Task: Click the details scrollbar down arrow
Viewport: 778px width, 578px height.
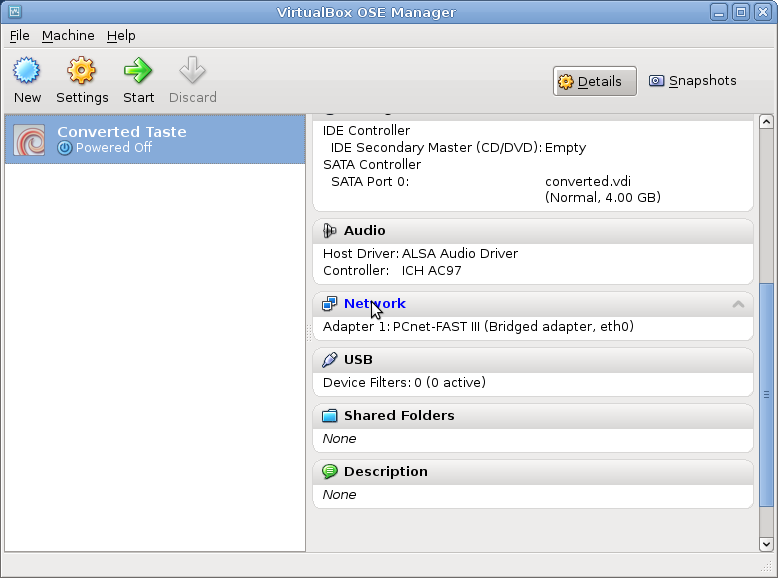Action: click(x=766, y=544)
